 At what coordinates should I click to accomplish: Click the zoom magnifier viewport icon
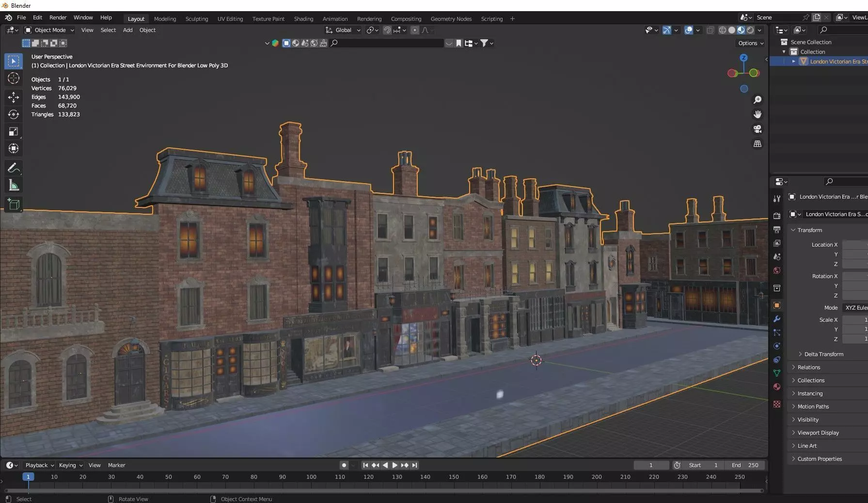758,100
